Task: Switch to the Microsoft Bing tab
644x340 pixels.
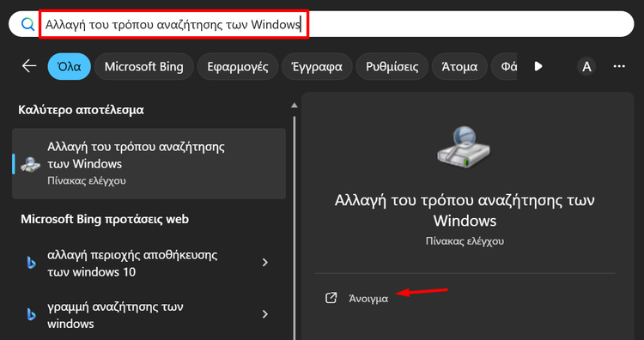Action: point(143,66)
